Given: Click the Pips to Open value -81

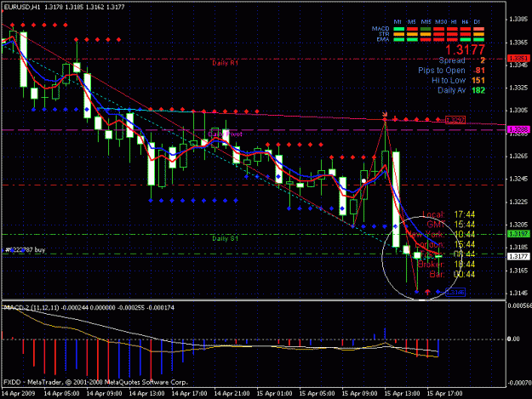Looking at the screenshot, I should tap(478, 71).
